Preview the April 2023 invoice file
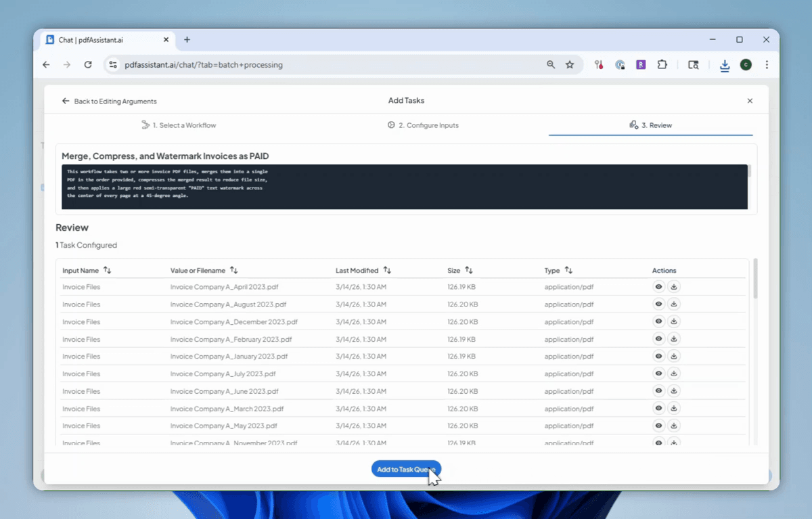 (658, 287)
